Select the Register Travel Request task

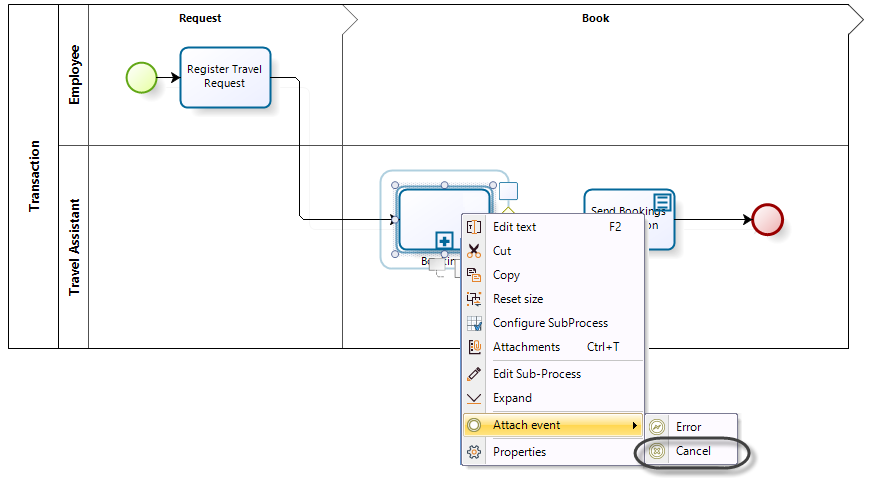[225, 77]
